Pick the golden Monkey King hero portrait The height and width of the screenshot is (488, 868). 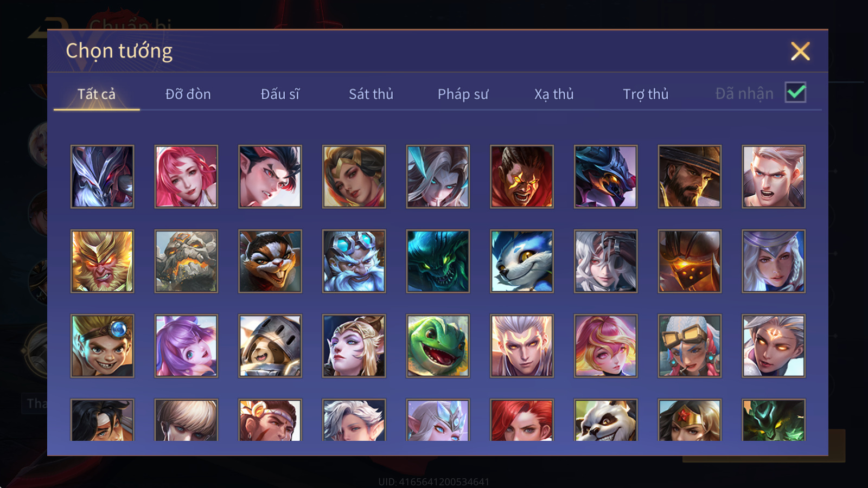coord(102,261)
